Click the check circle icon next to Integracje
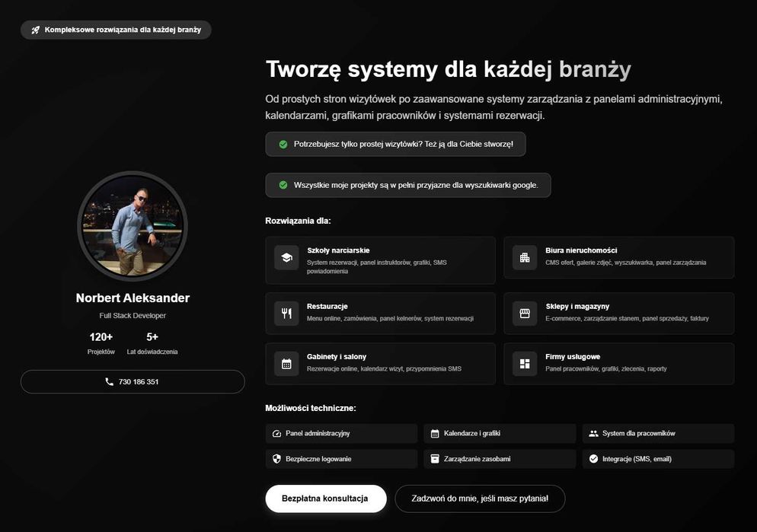 click(593, 459)
